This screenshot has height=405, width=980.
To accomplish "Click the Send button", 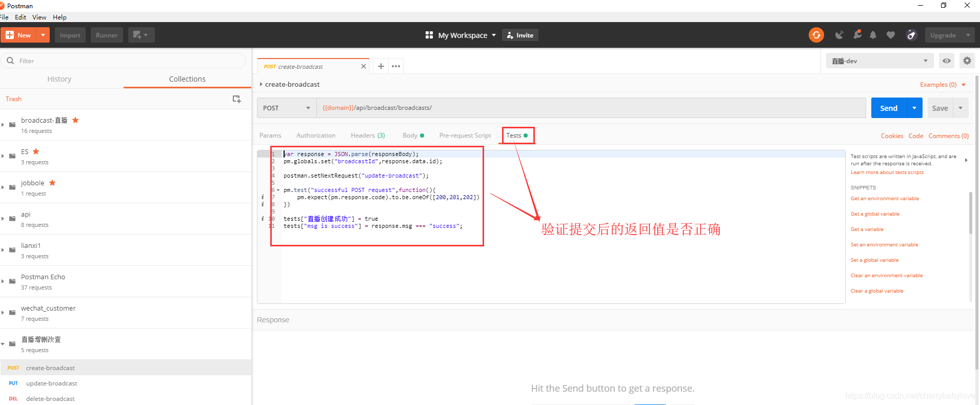I will click(889, 108).
